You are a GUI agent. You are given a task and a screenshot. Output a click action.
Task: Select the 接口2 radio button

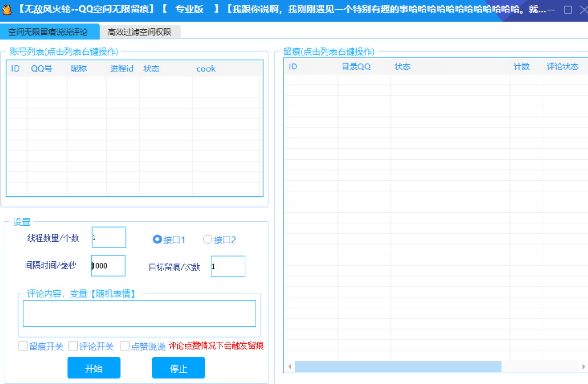click(x=207, y=240)
